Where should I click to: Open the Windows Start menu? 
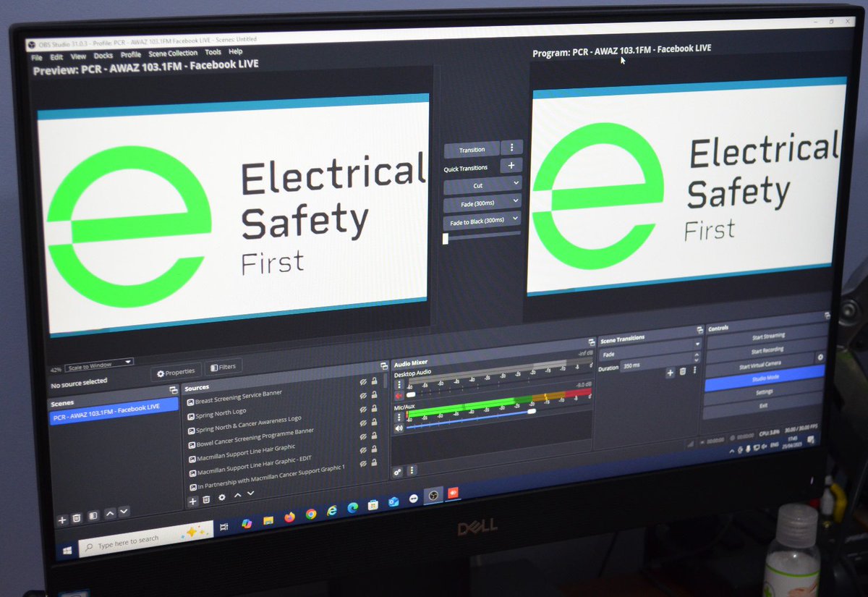pyautogui.click(x=67, y=550)
